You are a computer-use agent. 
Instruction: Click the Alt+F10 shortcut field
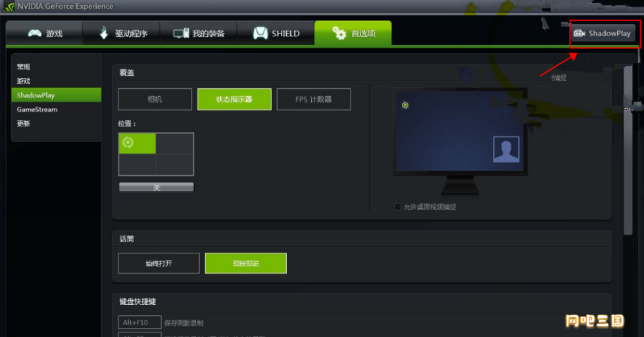139,323
